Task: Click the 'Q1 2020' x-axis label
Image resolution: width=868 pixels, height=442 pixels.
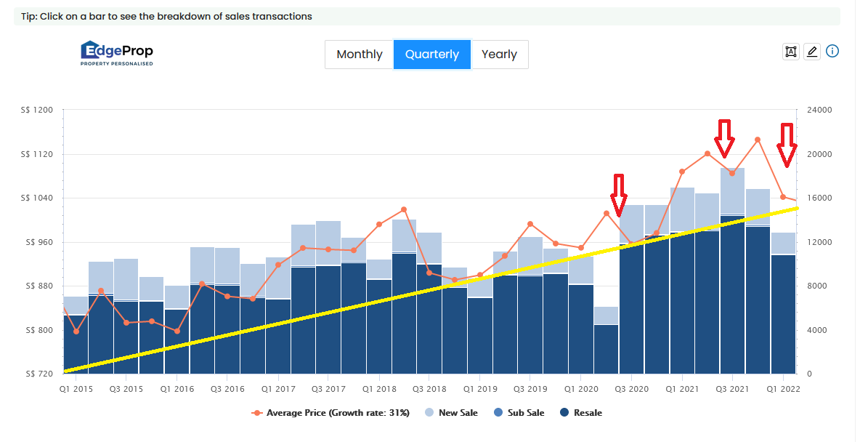Action: tap(581, 389)
